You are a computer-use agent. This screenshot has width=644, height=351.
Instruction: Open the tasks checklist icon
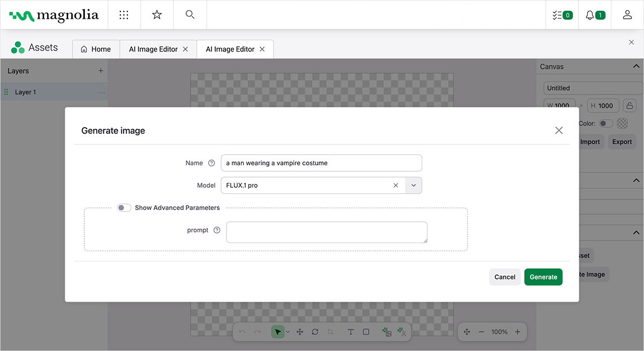[x=562, y=15]
